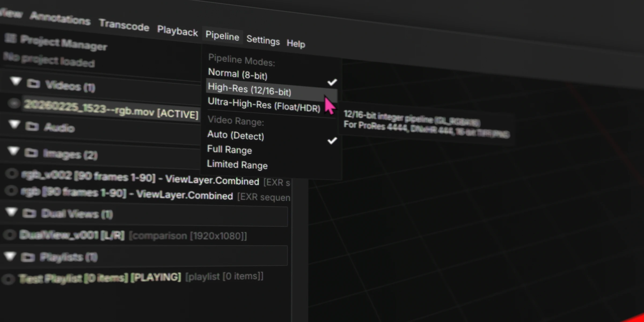The width and height of the screenshot is (644, 322).
Task: Collapse the Images section triangle
Action: point(13,151)
